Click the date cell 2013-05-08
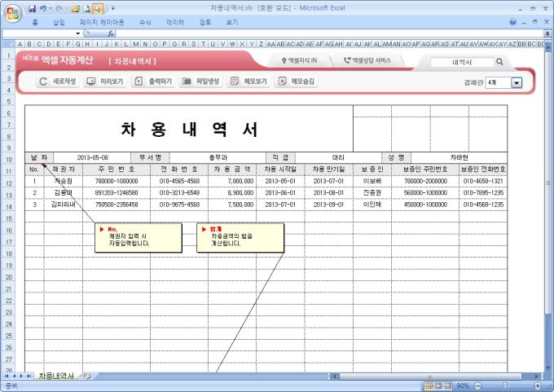 pyautogui.click(x=92, y=157)
